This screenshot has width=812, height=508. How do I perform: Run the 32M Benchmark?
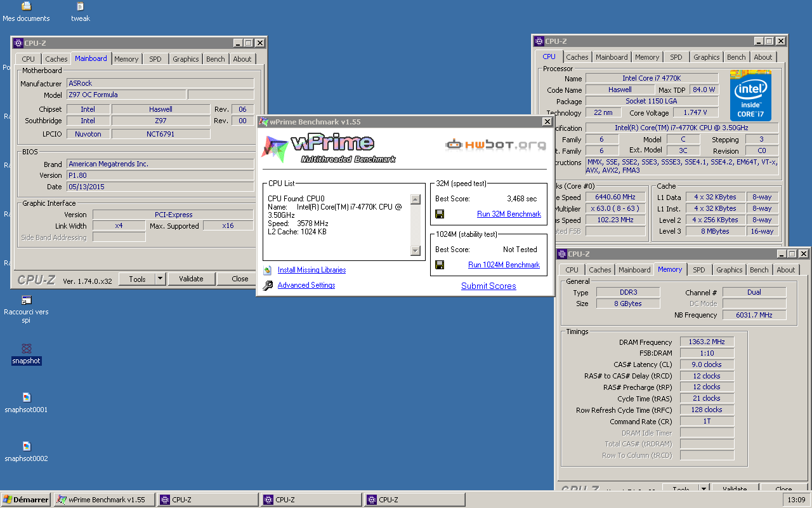[x=509, y=214]
